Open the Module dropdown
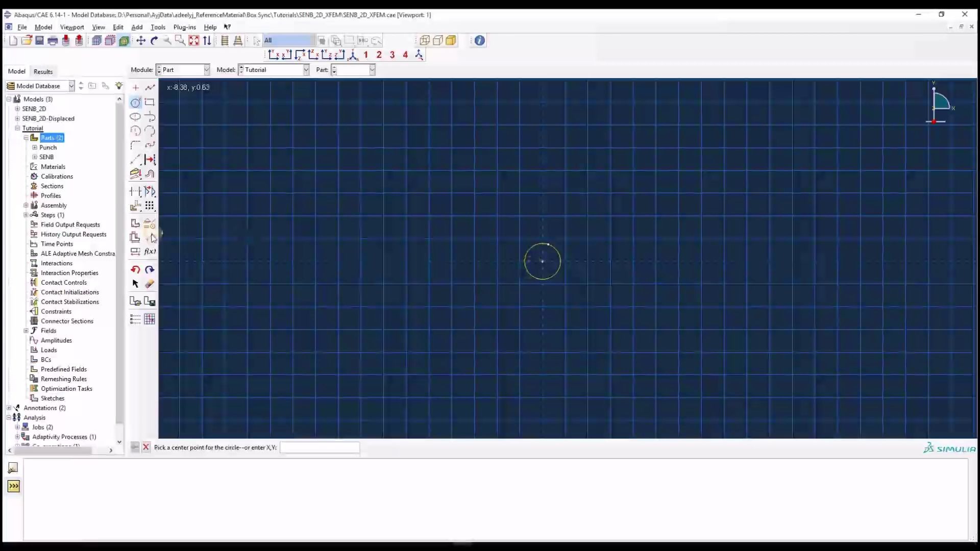This screenshot has width=980, height=551. [206, 70]
